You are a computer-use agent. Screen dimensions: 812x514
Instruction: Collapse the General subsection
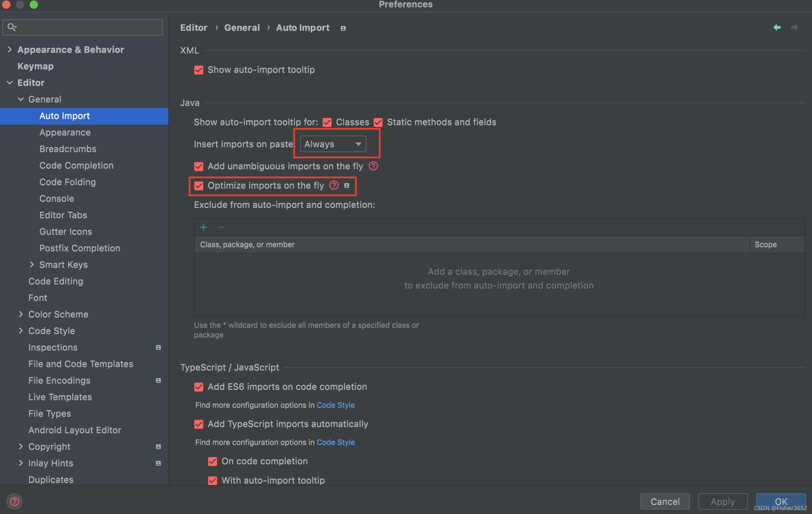(20, 99)
